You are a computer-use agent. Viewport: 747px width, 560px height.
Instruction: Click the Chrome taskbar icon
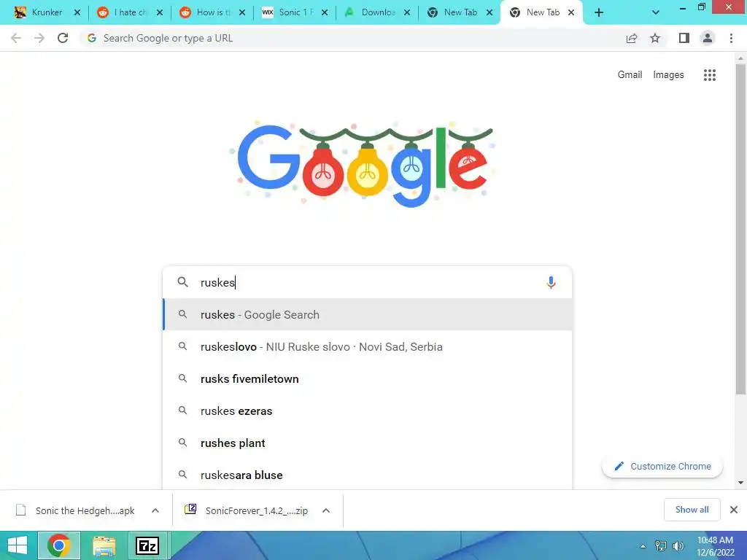click(x=59, y=545)
